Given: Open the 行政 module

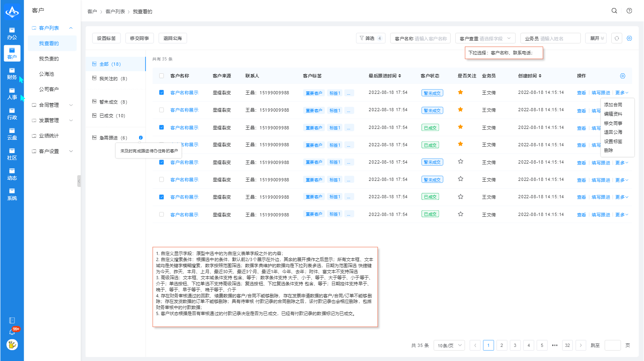Looking at the screenshot, I should (x=12, y=114).
